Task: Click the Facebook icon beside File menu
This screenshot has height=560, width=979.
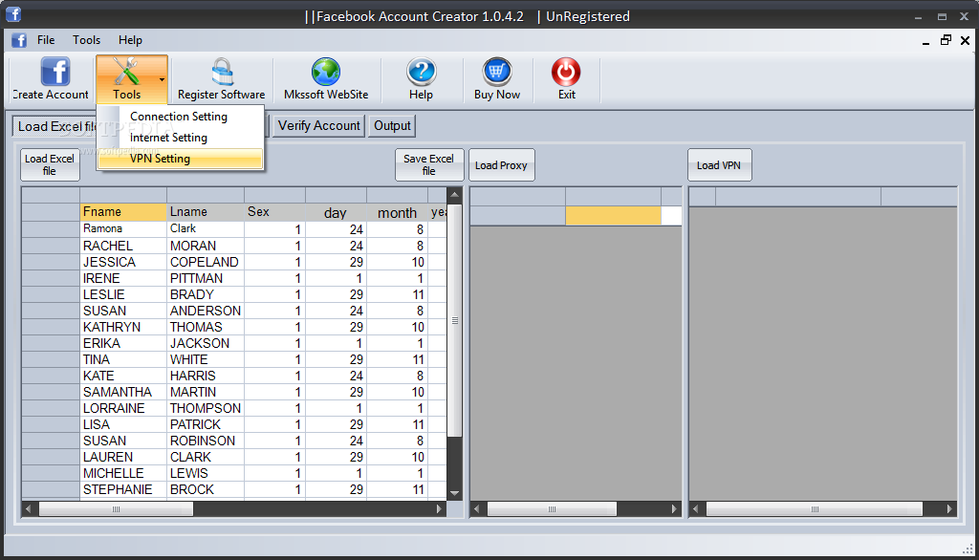Action: (19, 40)
